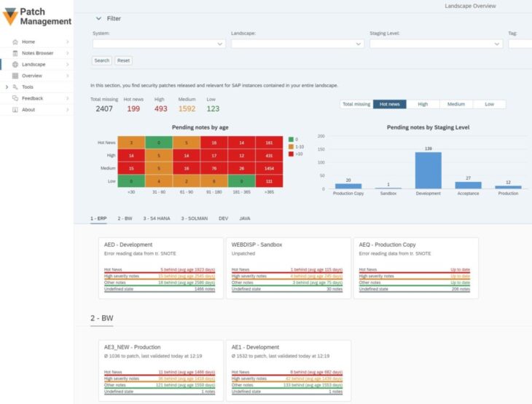The height and width of the screenshot is (404, 532).
Task: Toggle chart to High severity
Action: coord(423,104)
